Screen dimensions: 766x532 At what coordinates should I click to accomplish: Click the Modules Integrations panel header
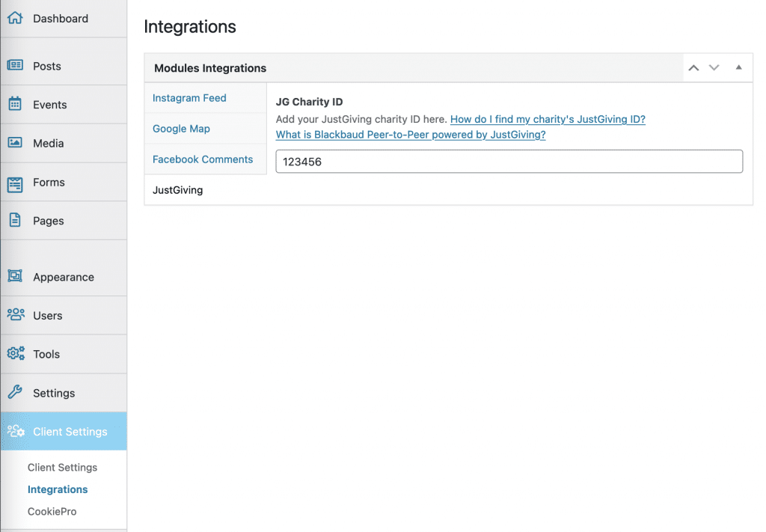coord(414,68)
